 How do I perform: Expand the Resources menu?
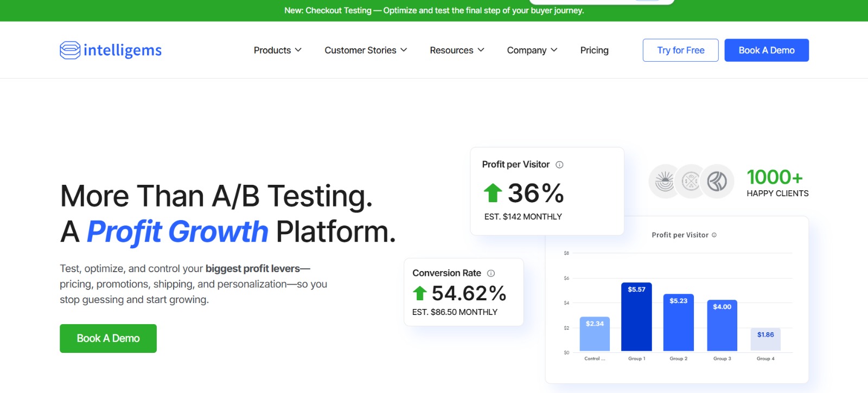click(x=457, y=50)
